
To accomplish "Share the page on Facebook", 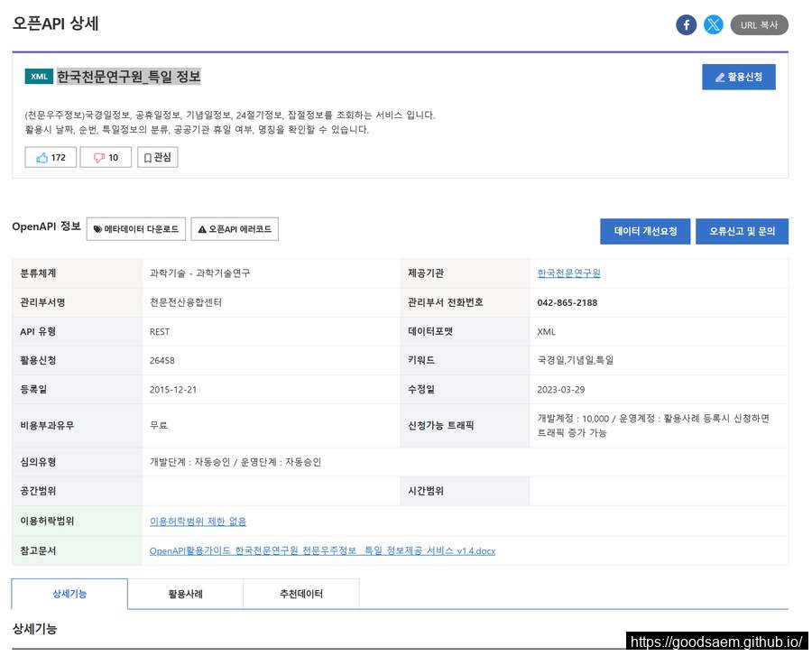I will click(686, 25).
